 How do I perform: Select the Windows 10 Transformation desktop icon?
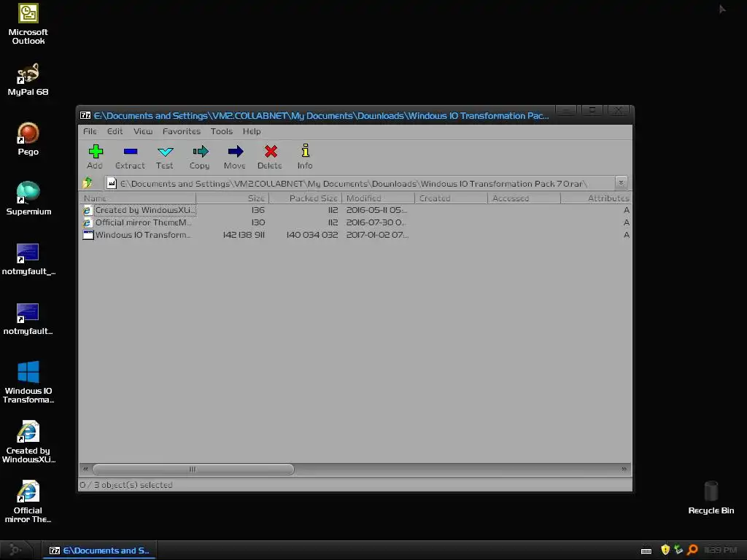[x=28, y=382]
